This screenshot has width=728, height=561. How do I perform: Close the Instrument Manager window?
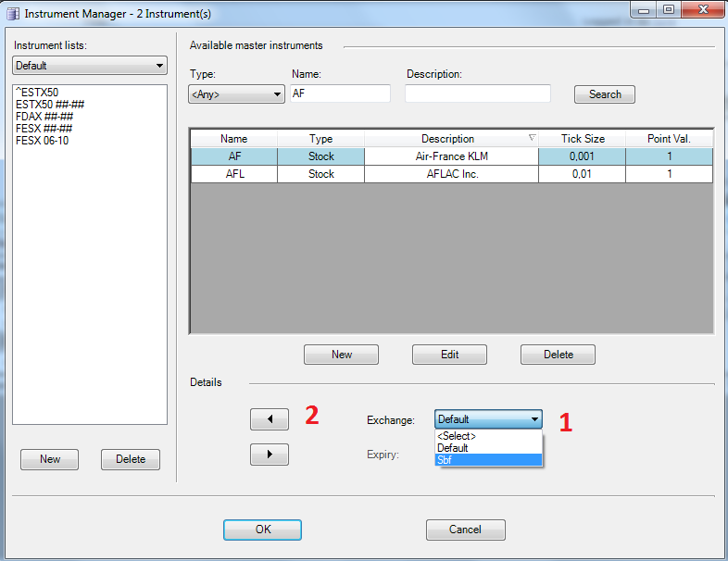click(703, 10)
